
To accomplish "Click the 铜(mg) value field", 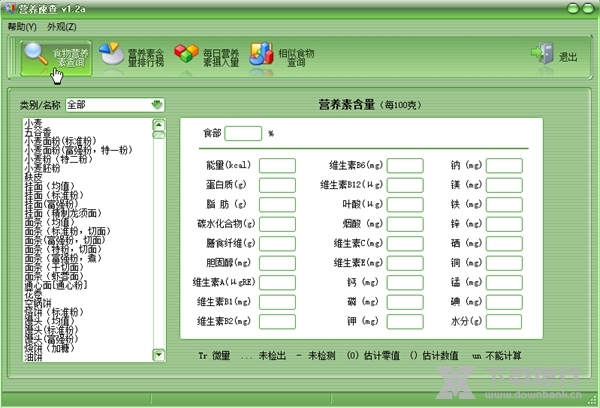I will [504, 263].
